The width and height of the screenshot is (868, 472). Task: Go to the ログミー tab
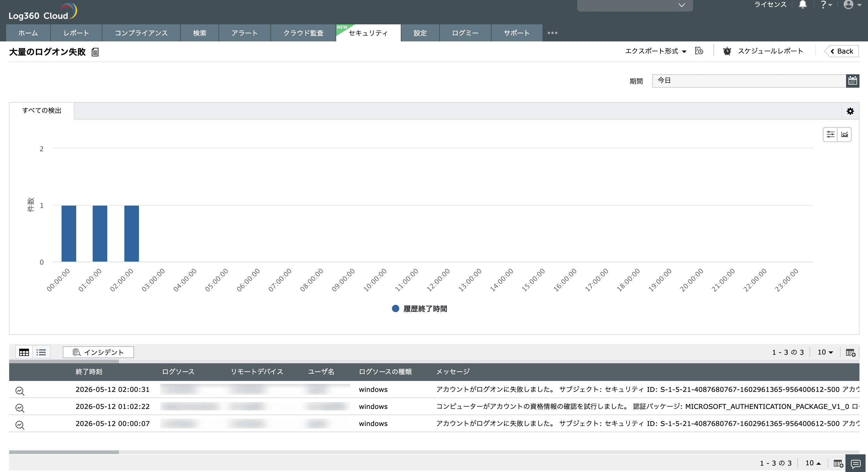click(x=465, y=33)
